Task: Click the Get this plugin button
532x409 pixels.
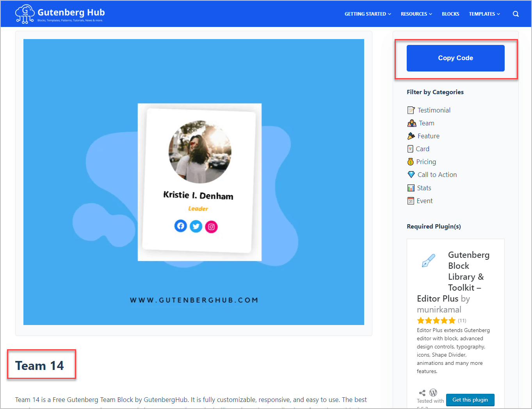Action: click(x=470, y=400)
